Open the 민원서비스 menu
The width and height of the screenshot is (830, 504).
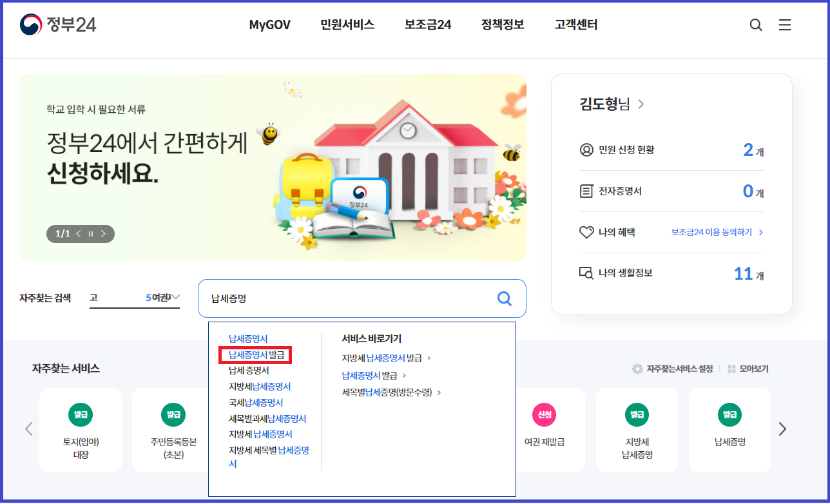pos(347,25)
